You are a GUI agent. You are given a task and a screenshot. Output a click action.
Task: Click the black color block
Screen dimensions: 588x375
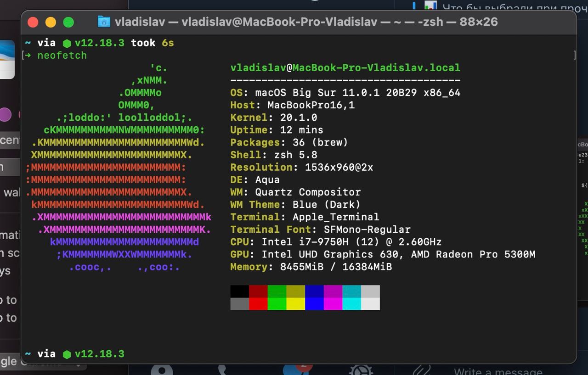[240, 291]
